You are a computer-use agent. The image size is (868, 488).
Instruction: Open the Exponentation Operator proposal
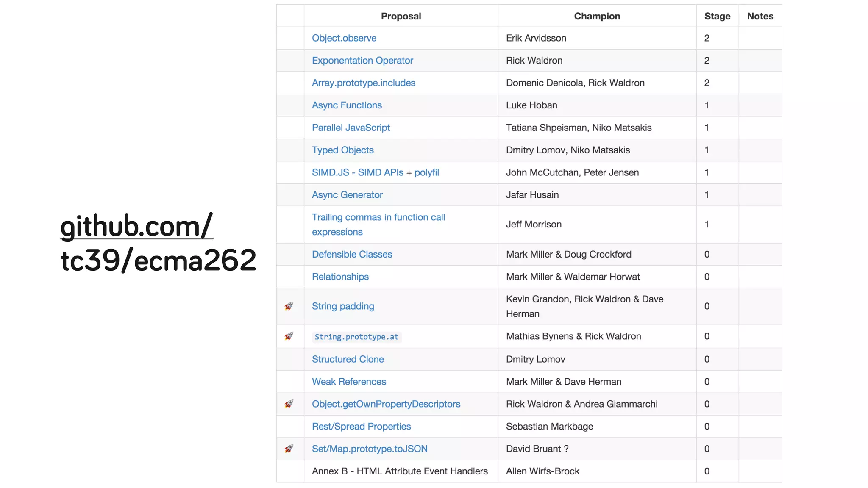362,61
